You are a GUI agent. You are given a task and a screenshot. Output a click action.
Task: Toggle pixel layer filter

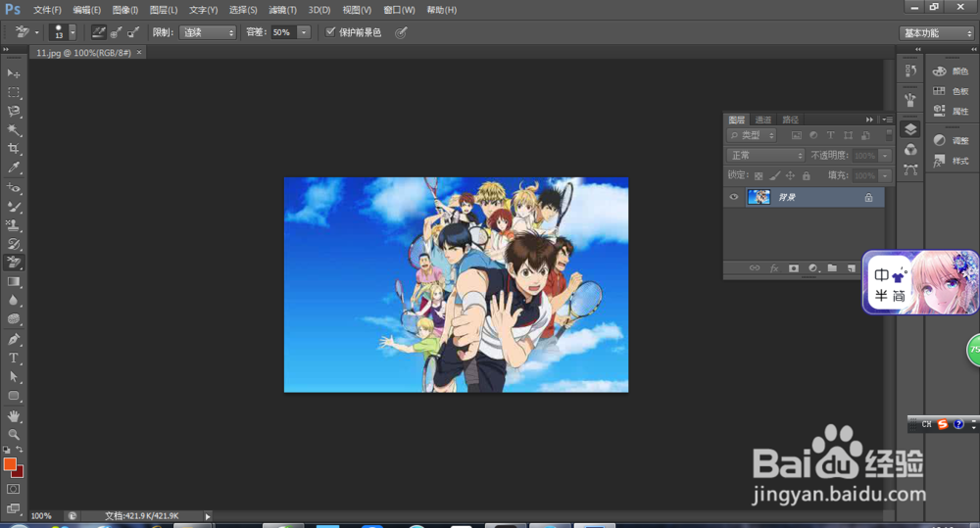(x=796, y=135)
